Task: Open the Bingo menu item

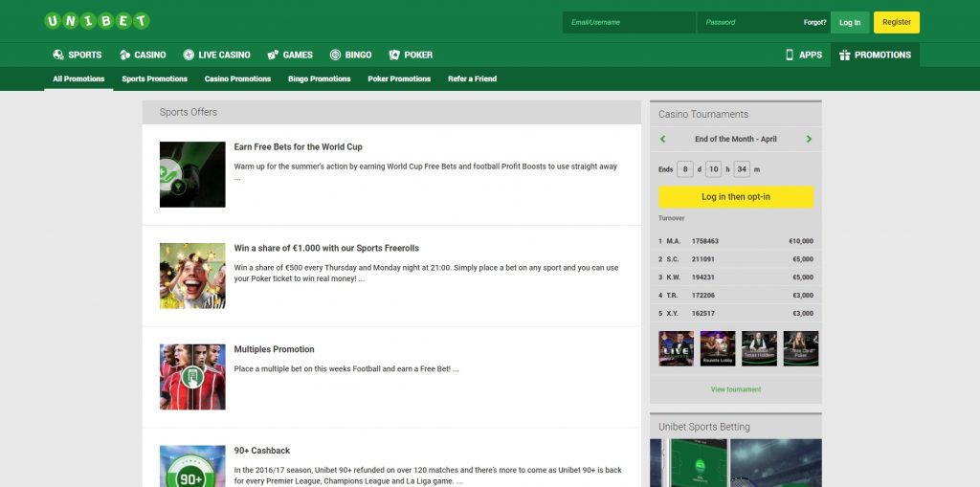Action: [358, 55]
